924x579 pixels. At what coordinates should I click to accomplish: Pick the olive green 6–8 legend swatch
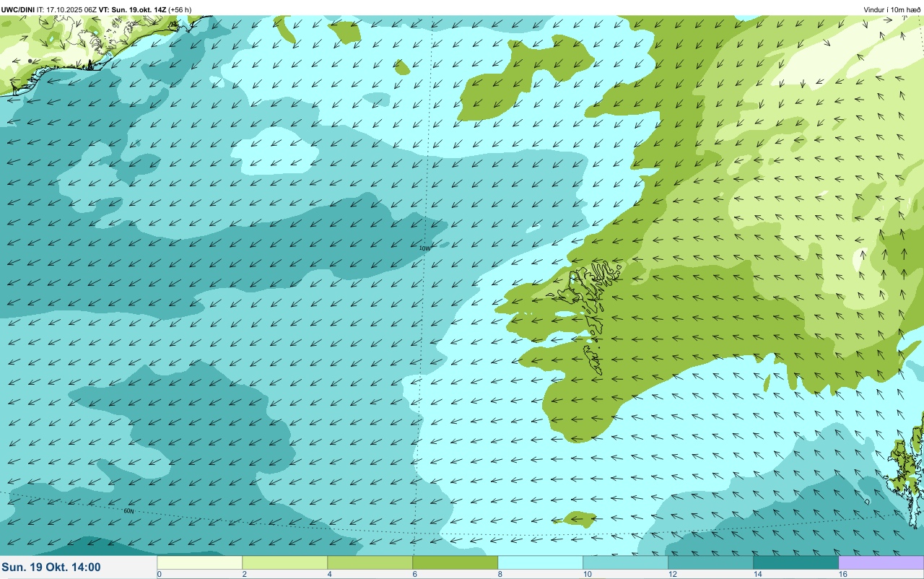pos(456,562)
